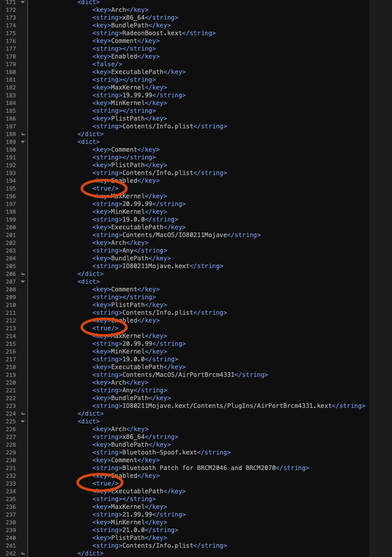Viewport: 392px width, 557px height.
Task: Click the fold end marker at line 206
Action: (x=23, y=274)
